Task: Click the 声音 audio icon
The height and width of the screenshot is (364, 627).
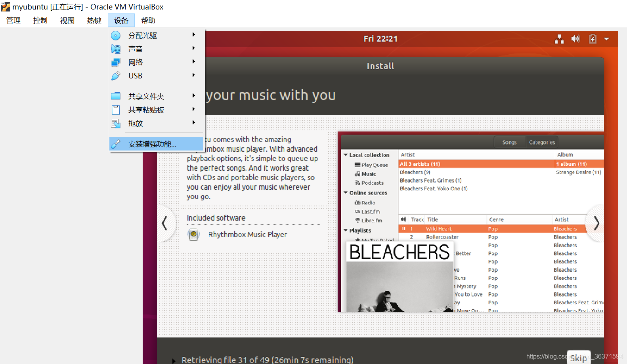Action: (x=116, y=49)
